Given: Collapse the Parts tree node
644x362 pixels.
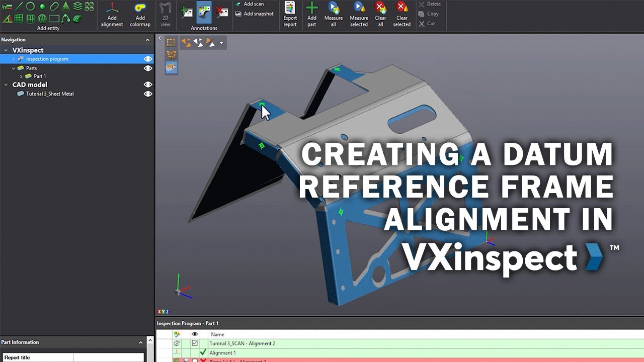Looking at the screenshot, I should click(x=14, y=68).
